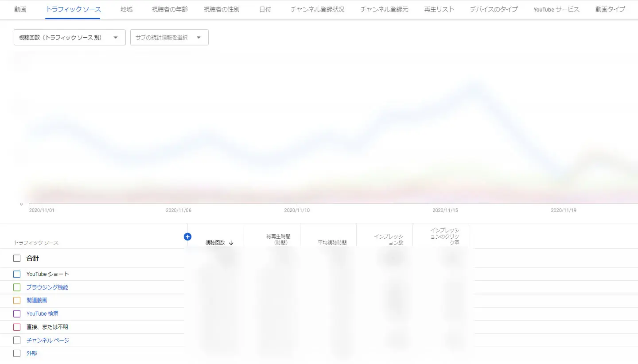This screenshot has height=364, width=638.
Task: Open the 動画タイプ tab
Action: [x=610, y=9]
